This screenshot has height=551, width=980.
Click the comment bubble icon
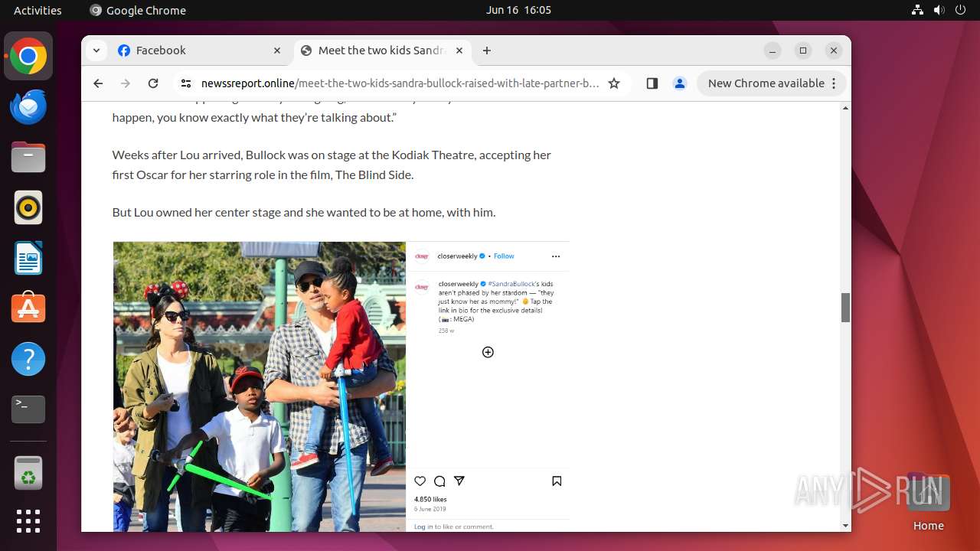coord(439,481)
